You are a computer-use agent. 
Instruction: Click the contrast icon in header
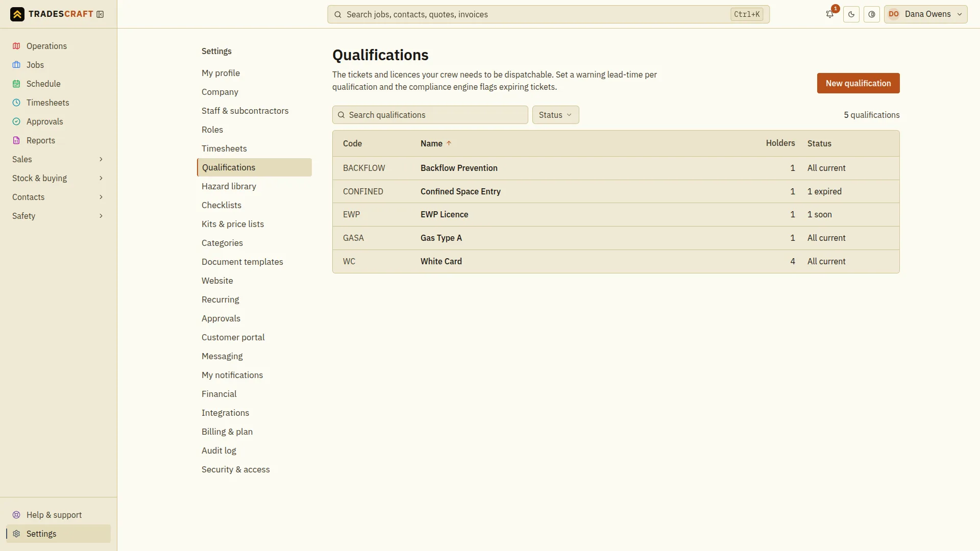872,14
